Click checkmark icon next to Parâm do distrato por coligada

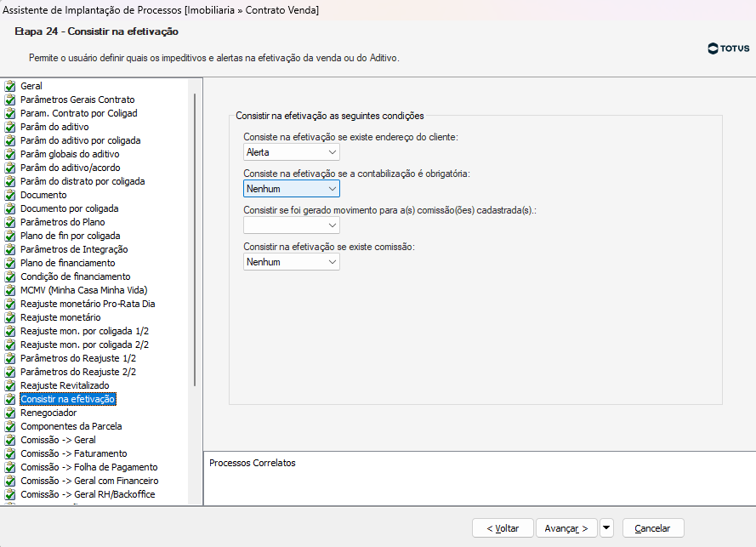(x=10, y=181)
